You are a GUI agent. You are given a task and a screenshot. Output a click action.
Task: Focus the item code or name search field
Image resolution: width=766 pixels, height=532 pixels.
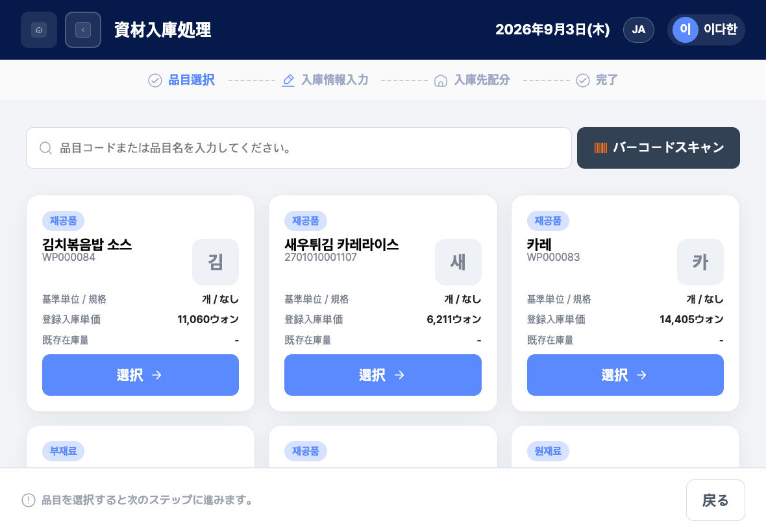(x=299, y=148)
